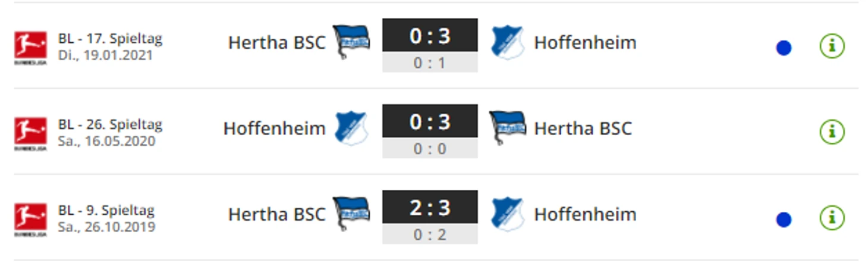Click the Hoffenheim crest in the 26. Spieltag row

point(351,128)
